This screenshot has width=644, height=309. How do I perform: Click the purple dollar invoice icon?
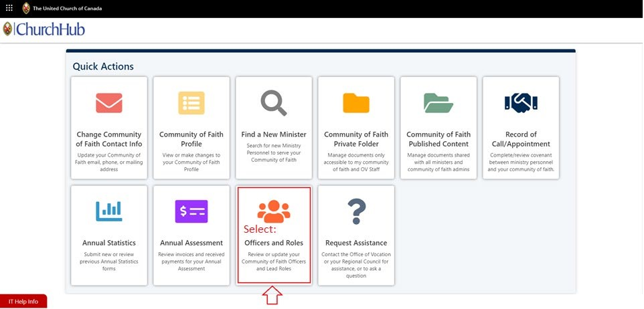[191, 211]
